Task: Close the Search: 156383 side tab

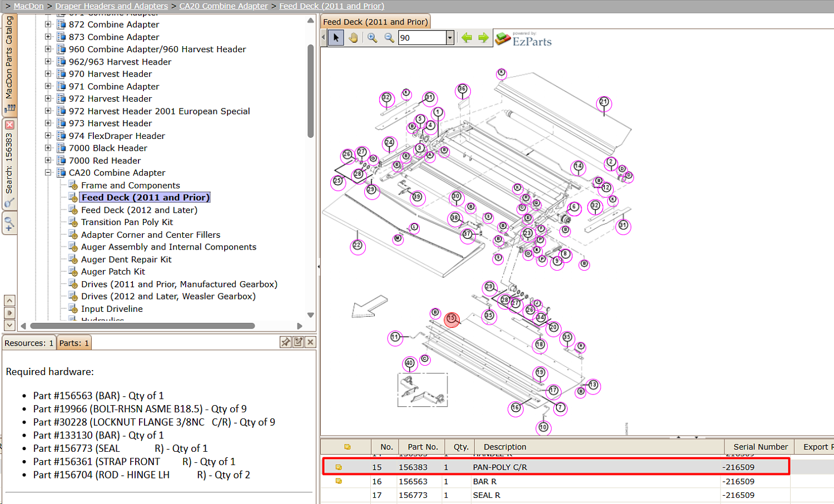Action: [9, 125]
